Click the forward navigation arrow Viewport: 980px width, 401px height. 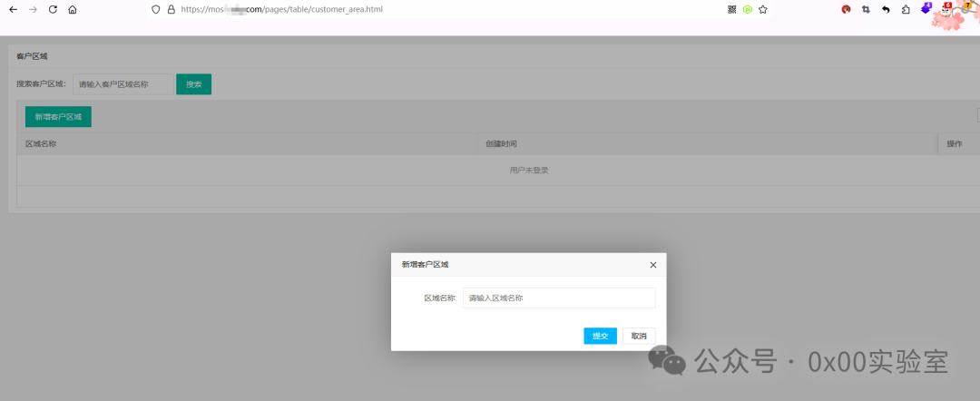(34, 9)
